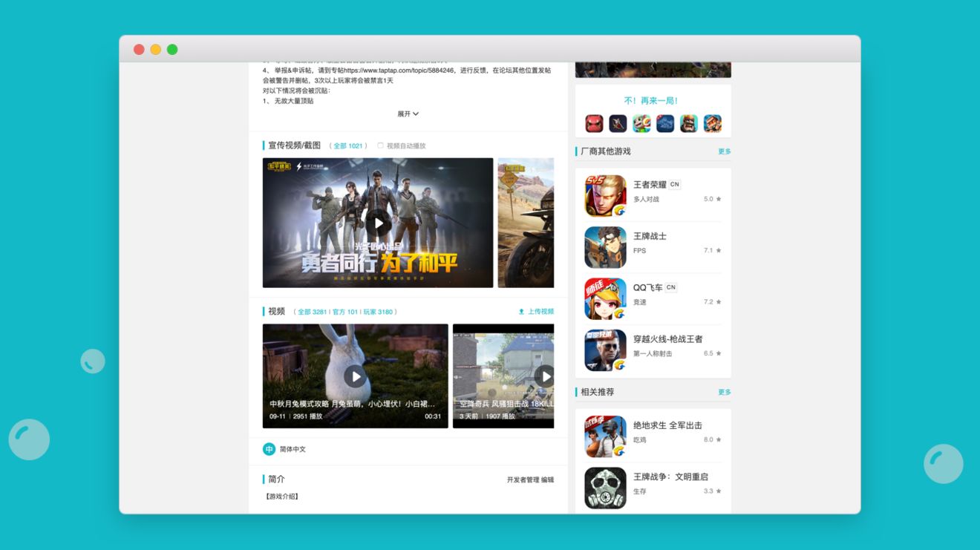Expand the forum rules with 展开

pyautogui.click(x=408, y=114)
